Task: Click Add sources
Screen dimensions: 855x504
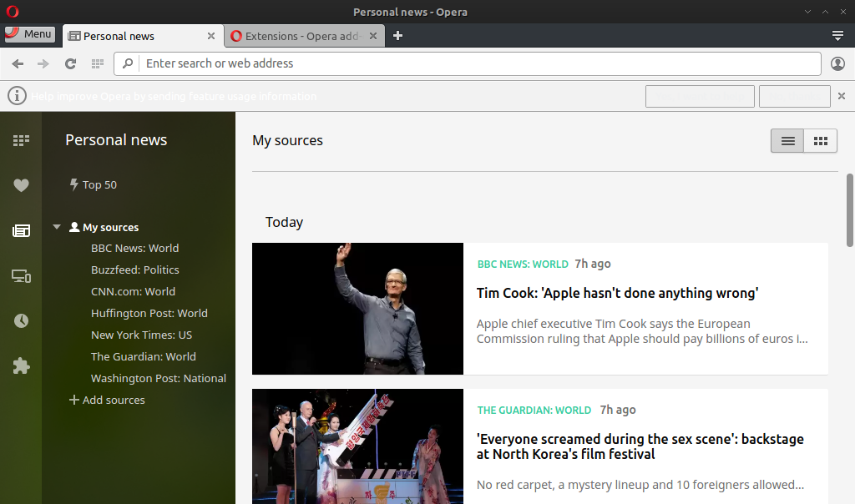Action: (x=107, y=400)
